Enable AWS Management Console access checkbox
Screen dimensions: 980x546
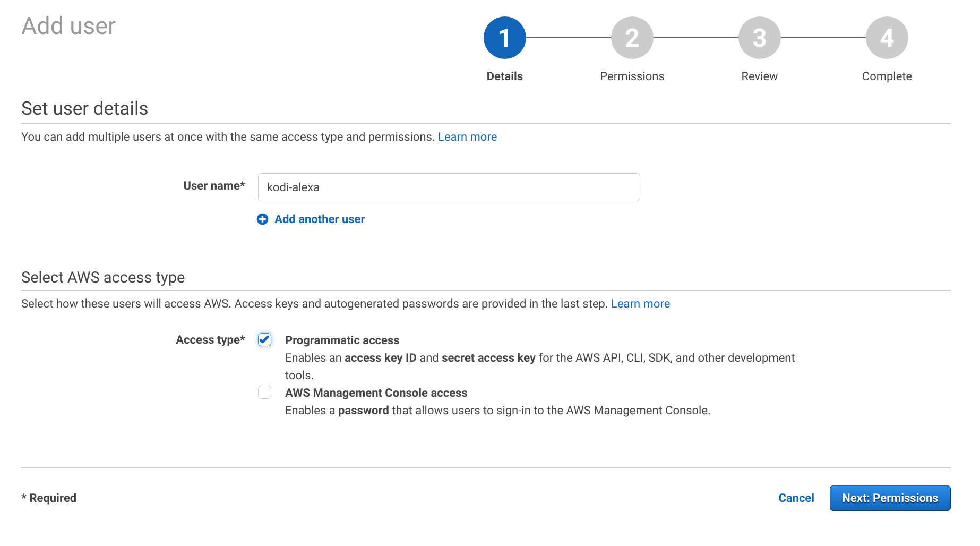[x=264, y=393]
